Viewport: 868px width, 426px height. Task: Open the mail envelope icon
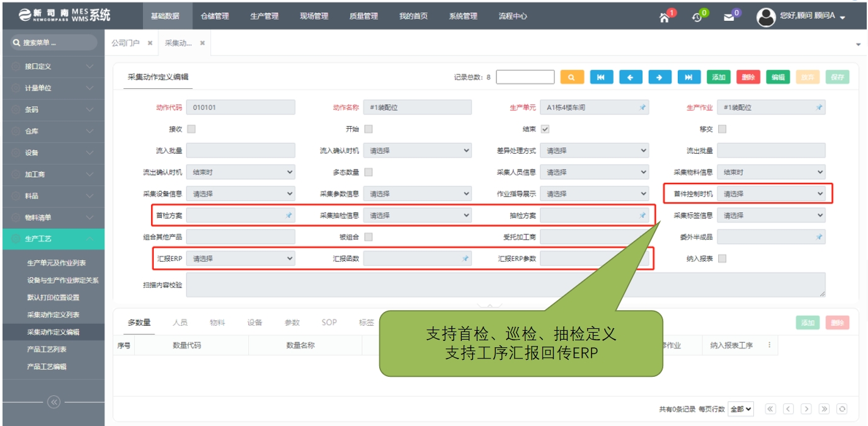[729, 17]
